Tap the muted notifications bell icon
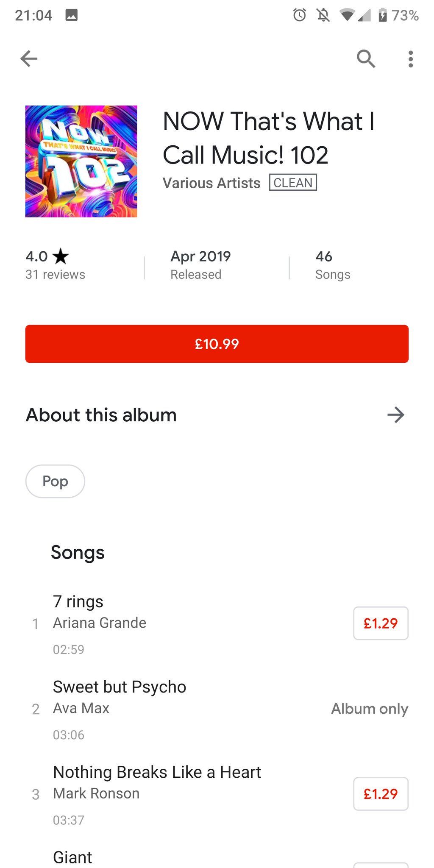The image size is (434, 868). tap(323, 16)
